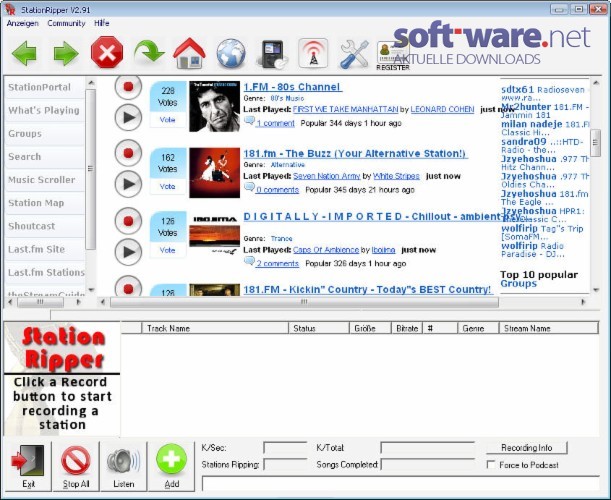Screen dimensions: 611x500
Task: Record the Digitally Imported Chillout station
Action: pyautogui.click(x=128, y=221)
